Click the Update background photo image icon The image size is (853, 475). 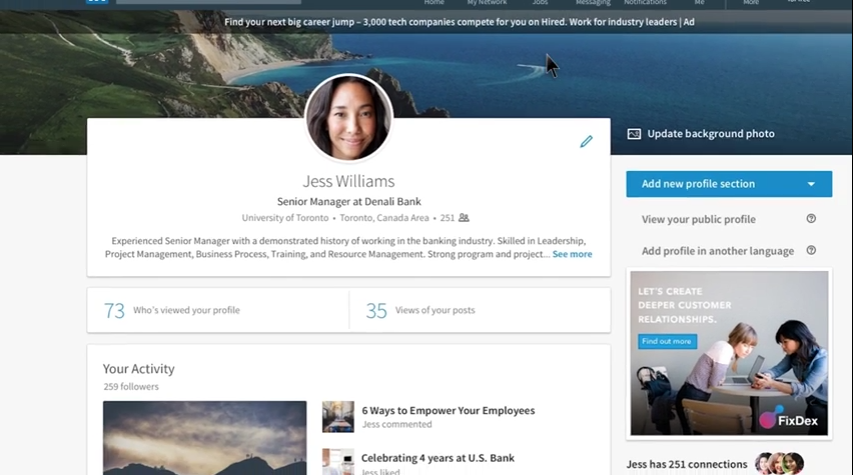click(x=633, y=134)
